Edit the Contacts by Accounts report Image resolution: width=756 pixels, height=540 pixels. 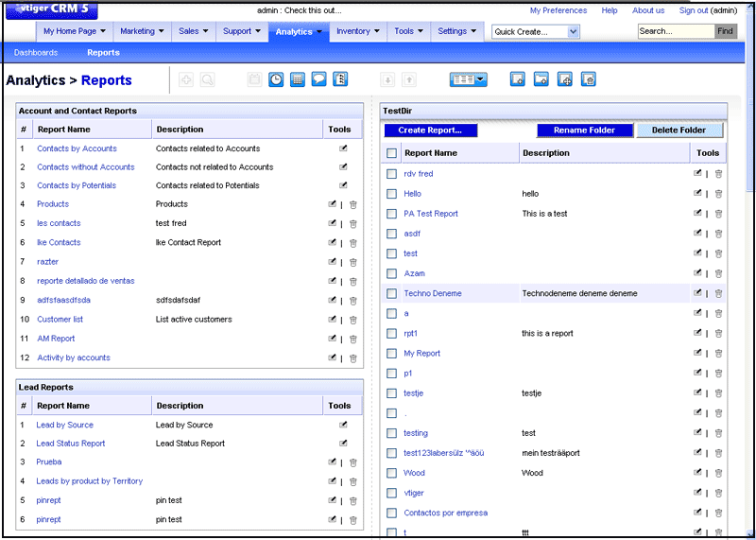(343, 148)
